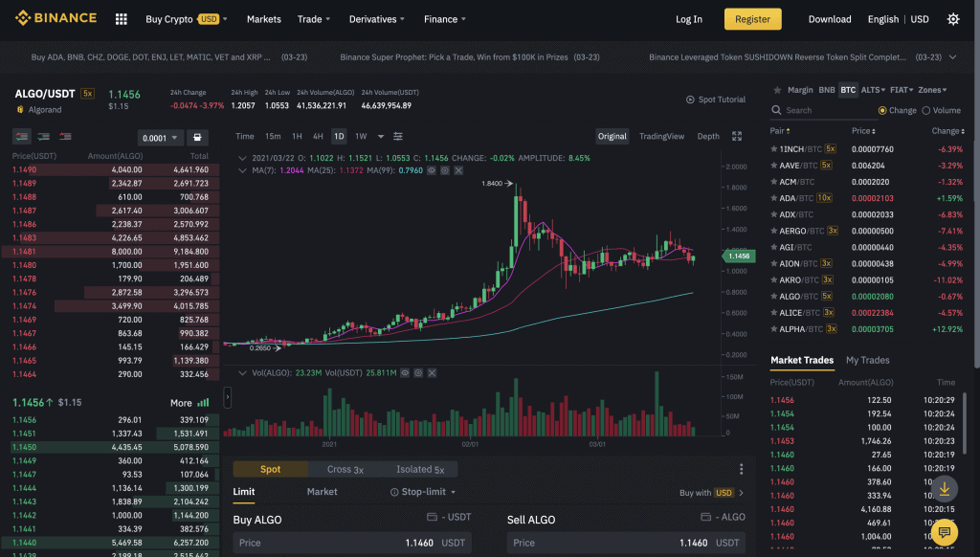Expand the Derivatives menu
Screen dimensions: 980x557
[x=376, y=19]
